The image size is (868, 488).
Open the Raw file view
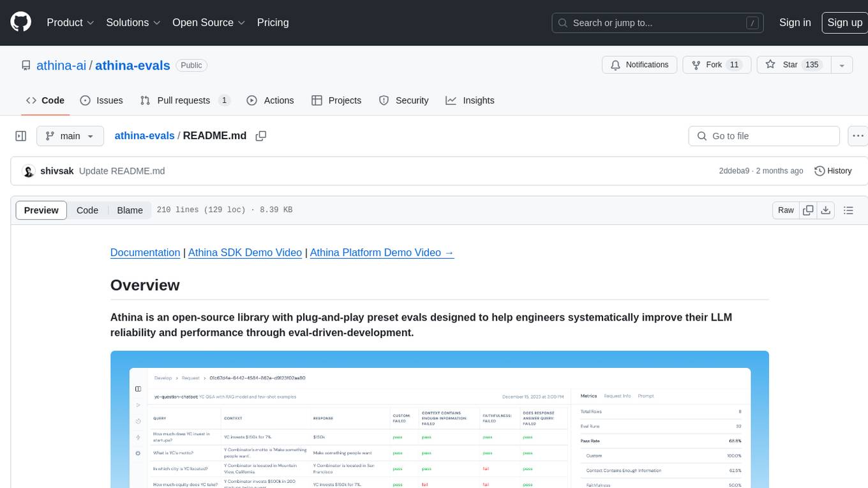click(786, 210)
